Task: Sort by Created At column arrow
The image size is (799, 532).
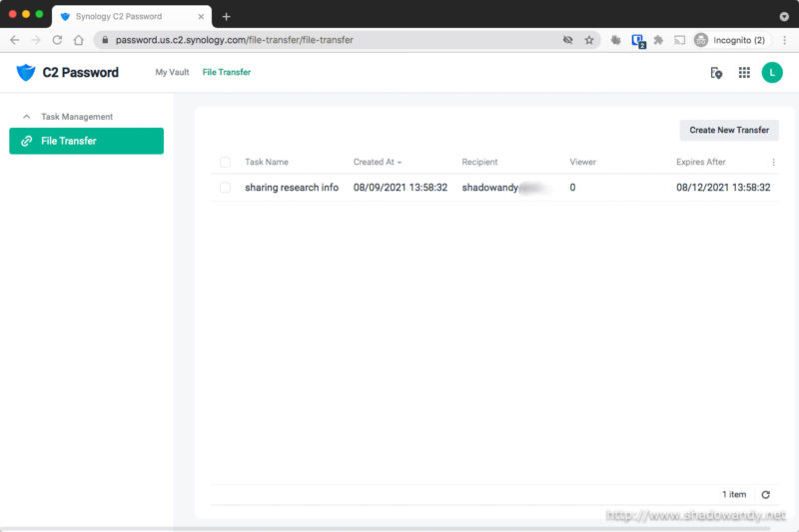Action: tap(399, 163)
